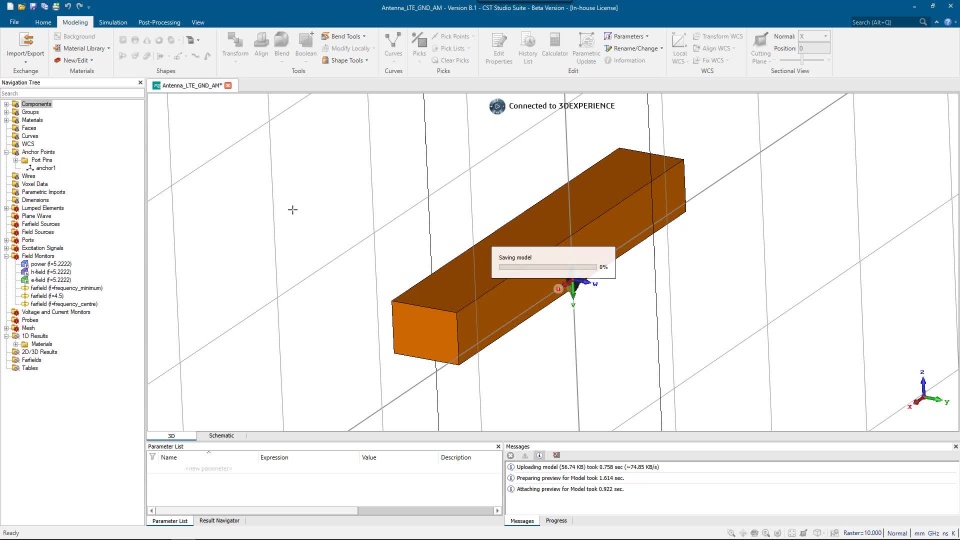Toggle the info messages filter icon
This screenshot has width=960, height=540.
point(539,456)
